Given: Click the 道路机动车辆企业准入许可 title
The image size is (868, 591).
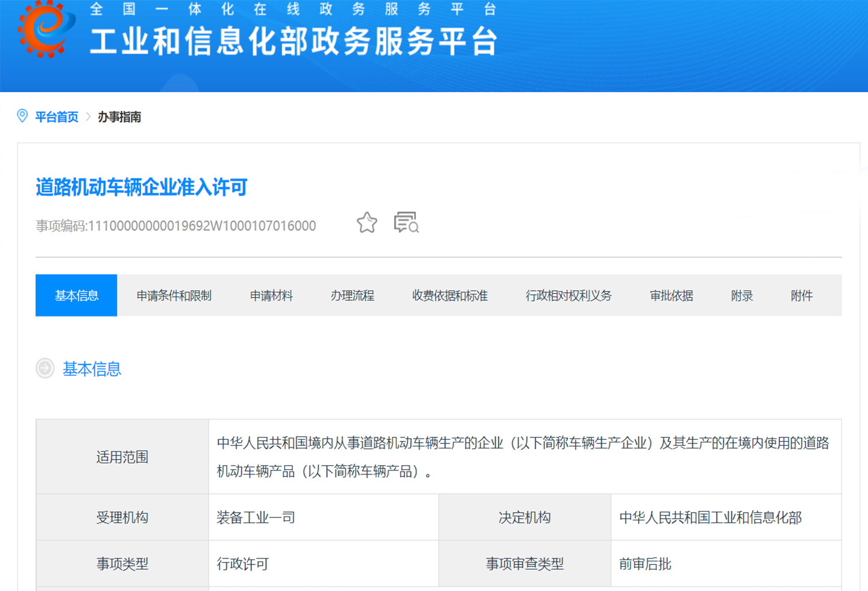Looking at the screenshot, I should (140, 187).
